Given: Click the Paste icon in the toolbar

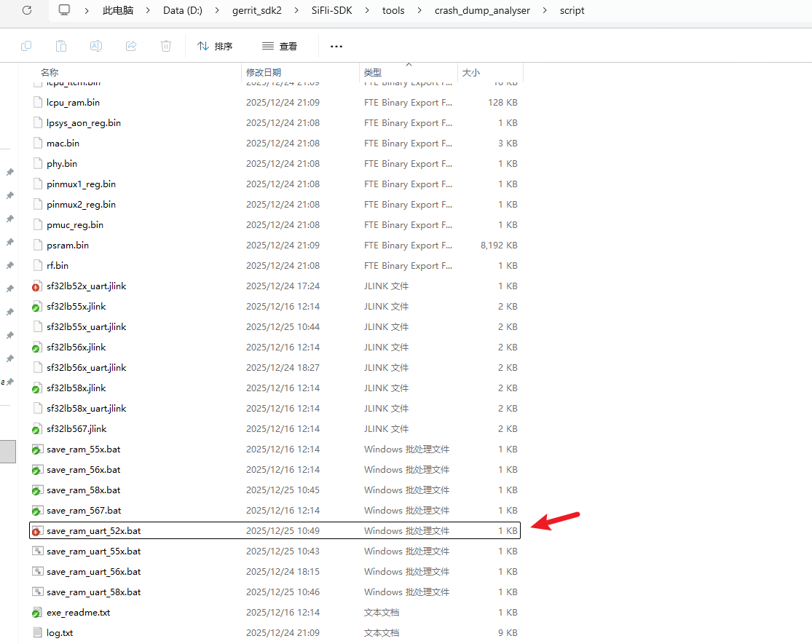Looking at the screenshot, I should tap(61, 46).
